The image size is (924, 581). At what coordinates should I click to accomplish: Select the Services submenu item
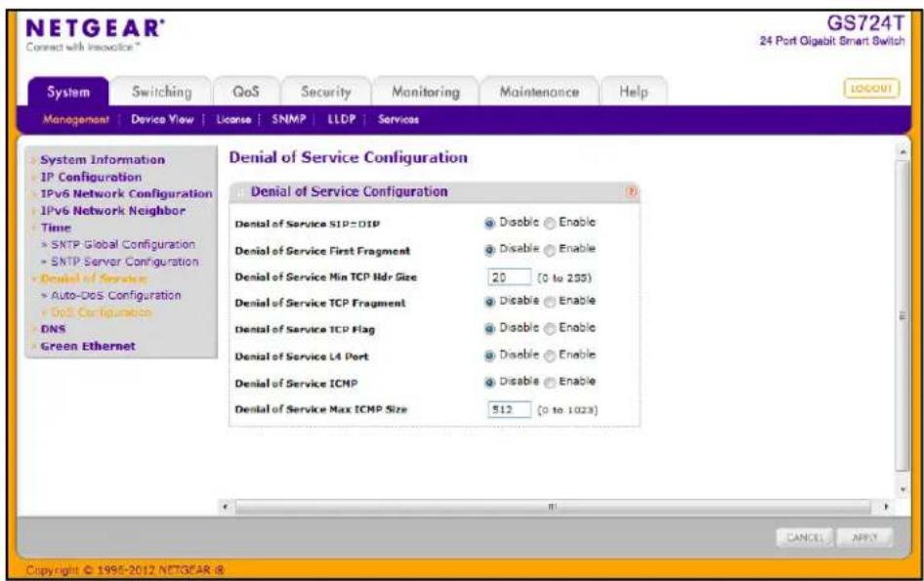(x=399, y=119)
